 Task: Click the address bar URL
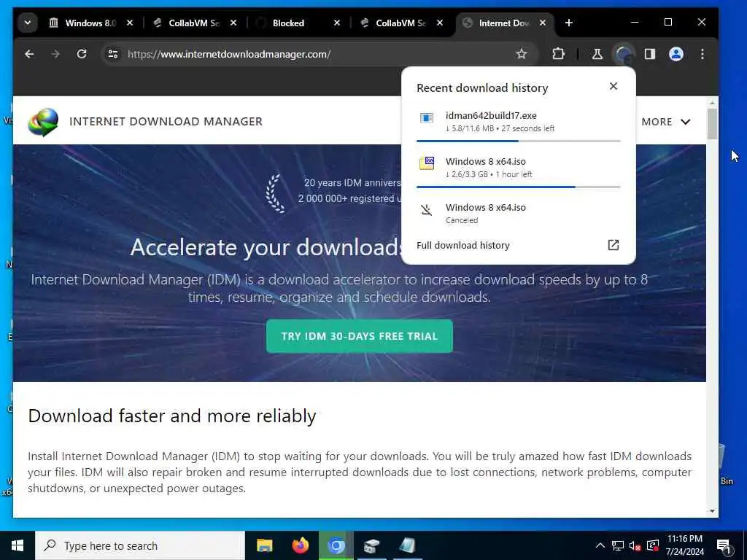coord(229,54)
